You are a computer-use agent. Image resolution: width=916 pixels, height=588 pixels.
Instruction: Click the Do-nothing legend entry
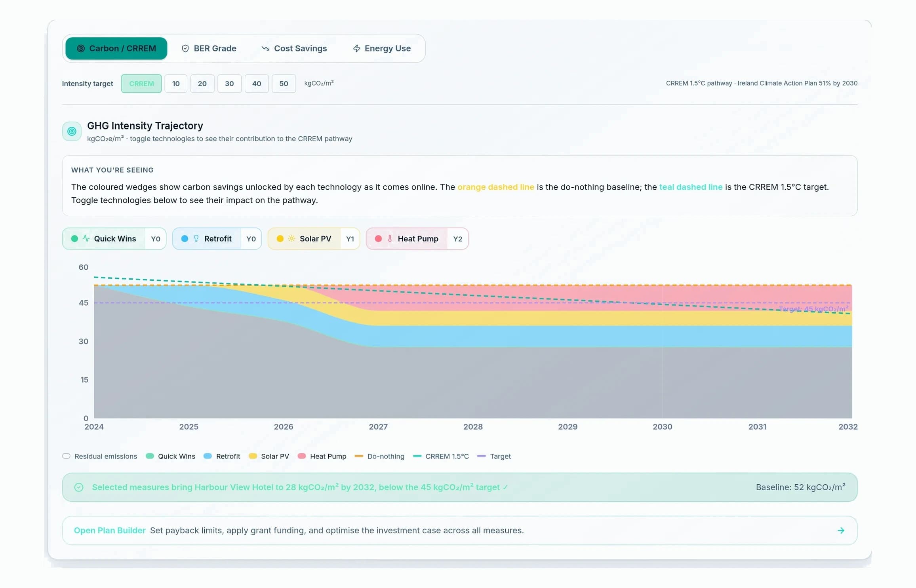(380, 456)
